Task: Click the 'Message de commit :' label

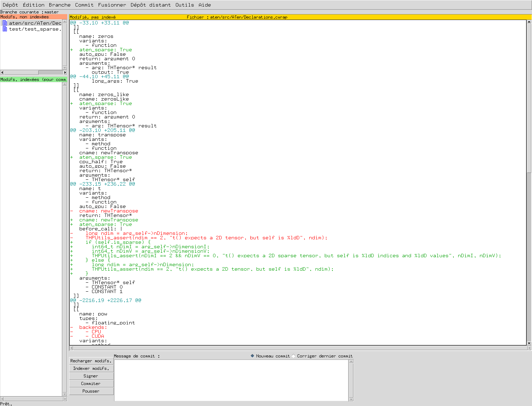Action: [x=137, y=356]
